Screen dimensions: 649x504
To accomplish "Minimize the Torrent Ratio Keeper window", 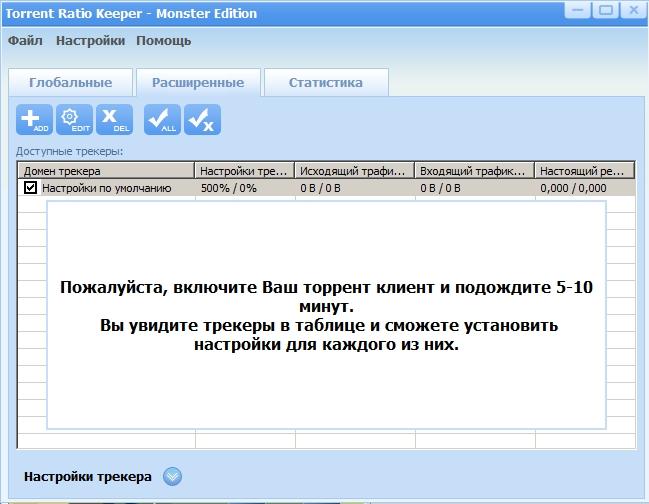I will click(x=578, y=10).
